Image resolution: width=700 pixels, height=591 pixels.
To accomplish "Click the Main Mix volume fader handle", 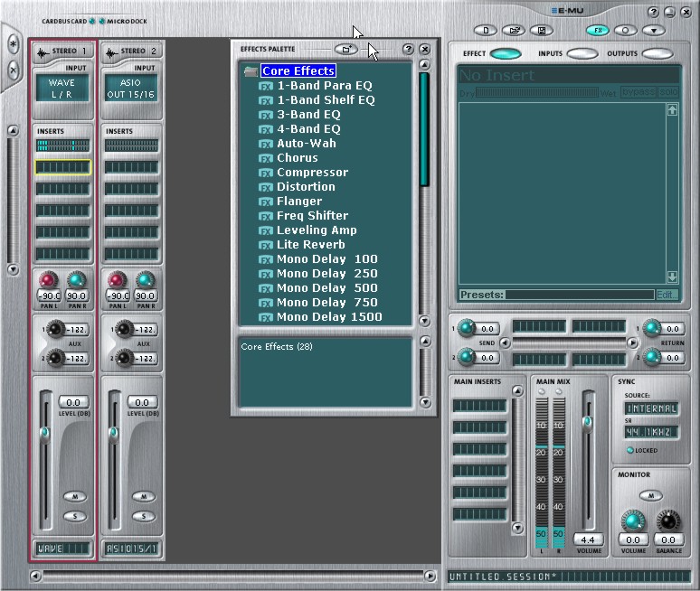I will 588,421.
